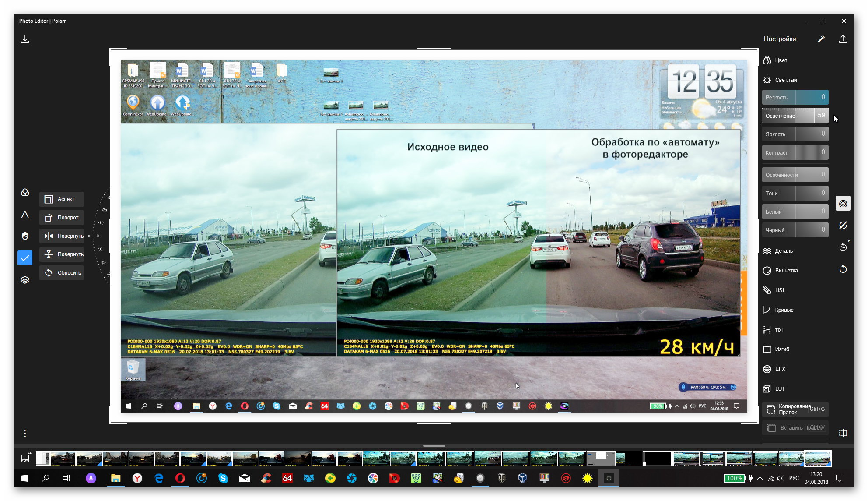Click the Сбросить reset button
868x501 pixels.
click(x=62, y=273)
